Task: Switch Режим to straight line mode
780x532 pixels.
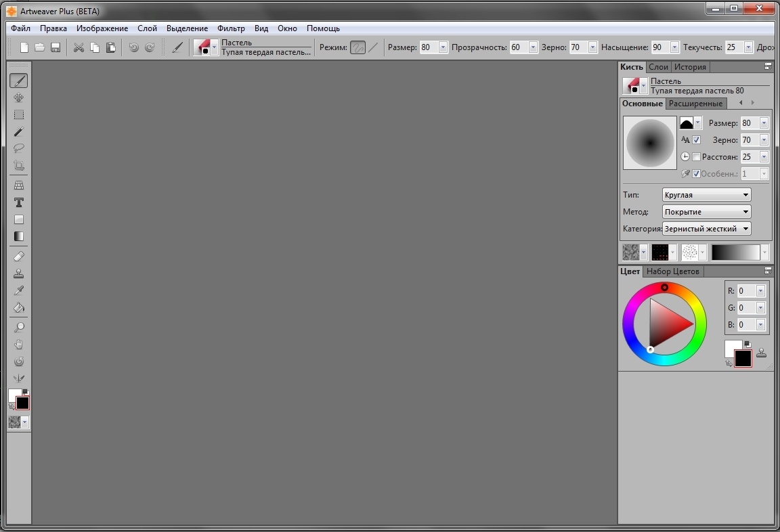Action: tap(373, 47)
